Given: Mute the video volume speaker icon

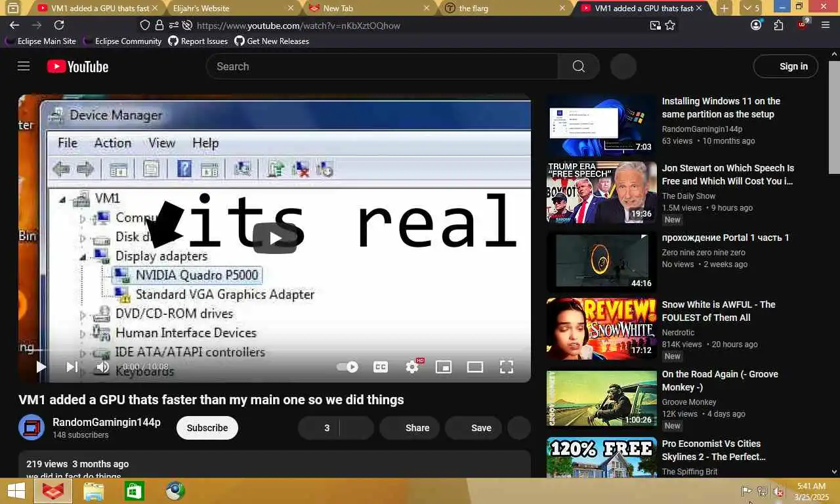Looking at the screenshot, I should pos(102,367).
